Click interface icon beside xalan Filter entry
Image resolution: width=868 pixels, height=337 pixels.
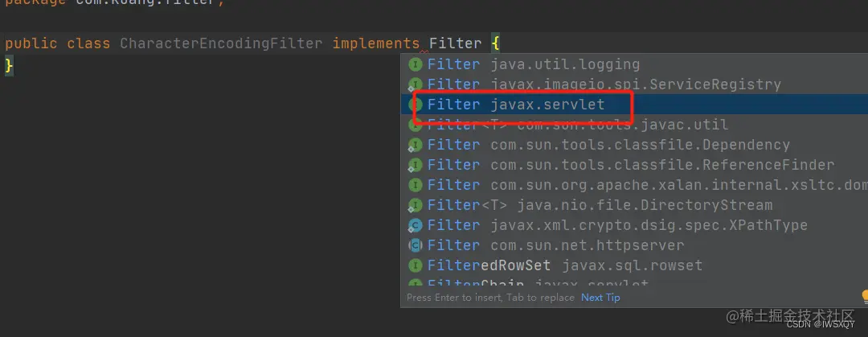click(x=416, y=185)
